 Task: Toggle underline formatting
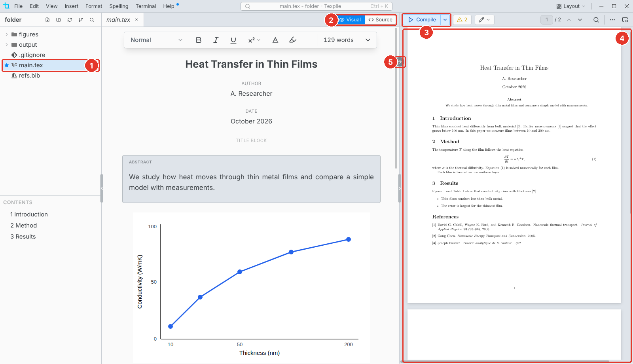(x=233, y=40)
